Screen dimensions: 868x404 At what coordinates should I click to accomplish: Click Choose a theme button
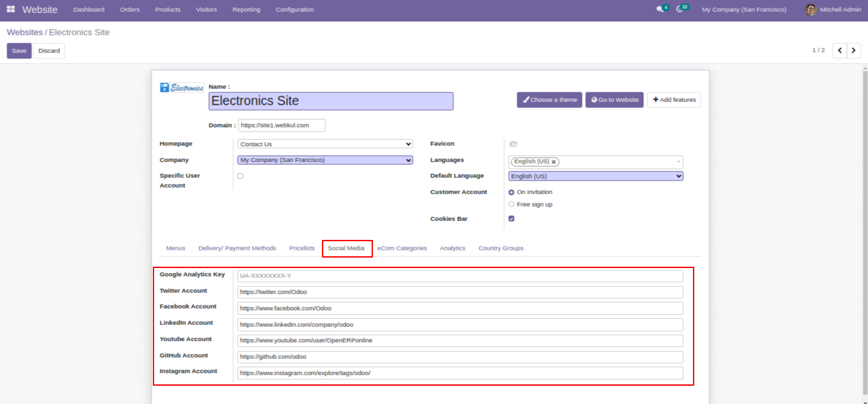549,100
